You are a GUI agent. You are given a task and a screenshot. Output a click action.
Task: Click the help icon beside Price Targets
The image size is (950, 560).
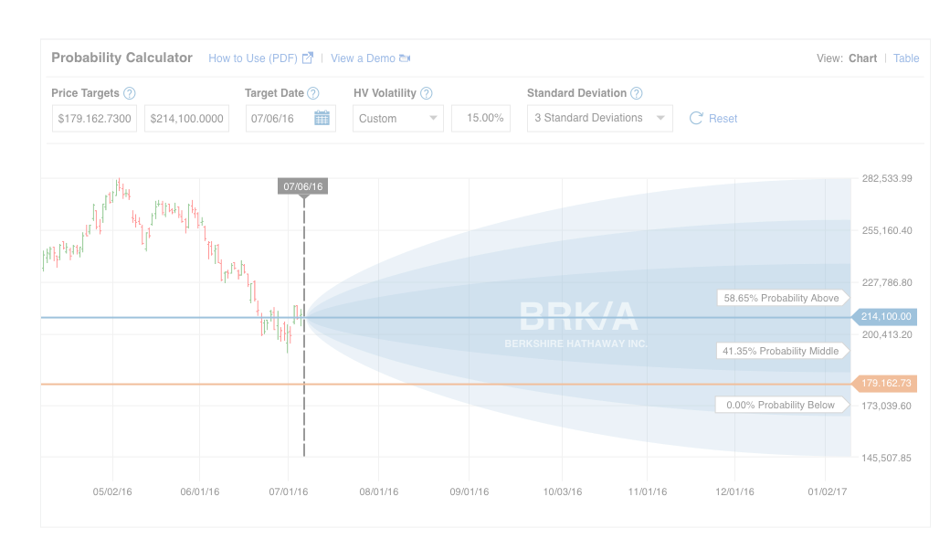130,93
